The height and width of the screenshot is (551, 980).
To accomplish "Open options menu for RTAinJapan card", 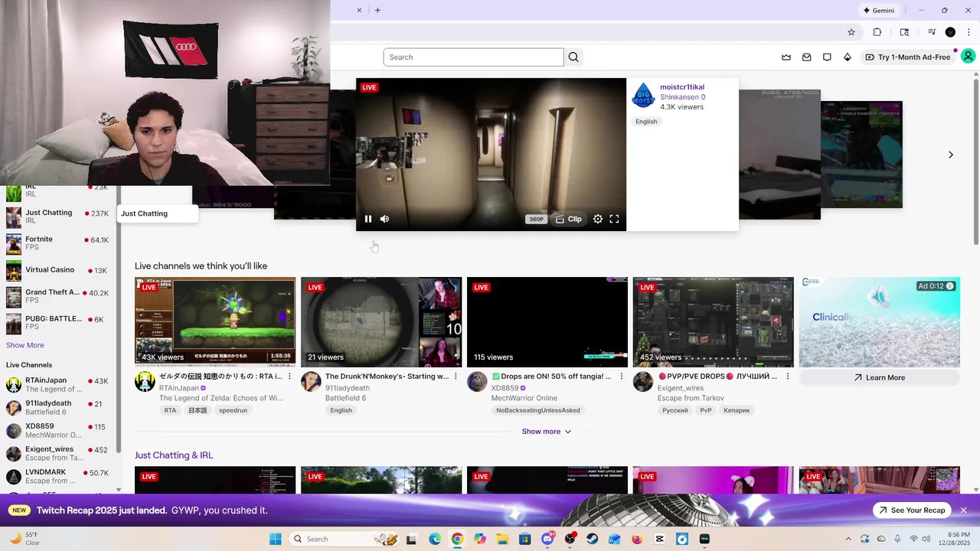I will (289, 377).
